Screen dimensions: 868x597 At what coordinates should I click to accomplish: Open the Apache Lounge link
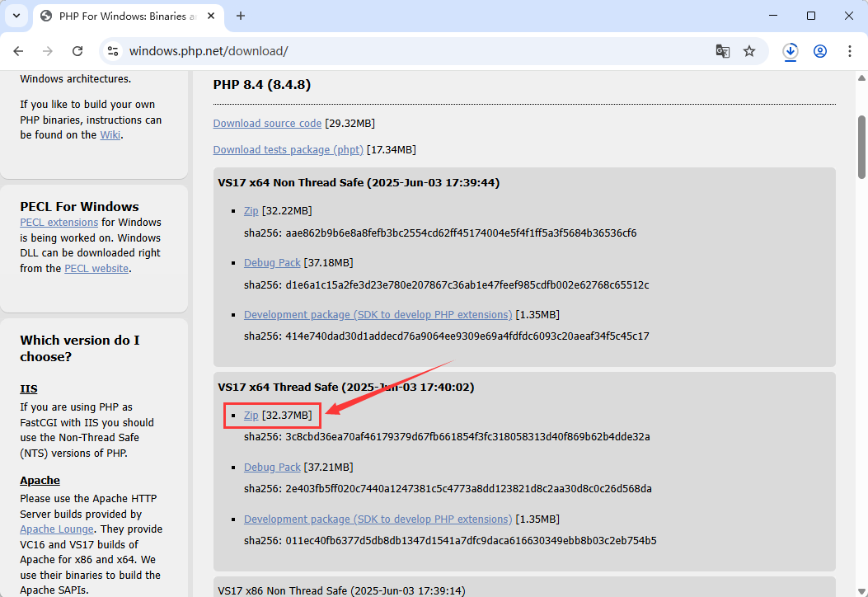pos(57,529)
